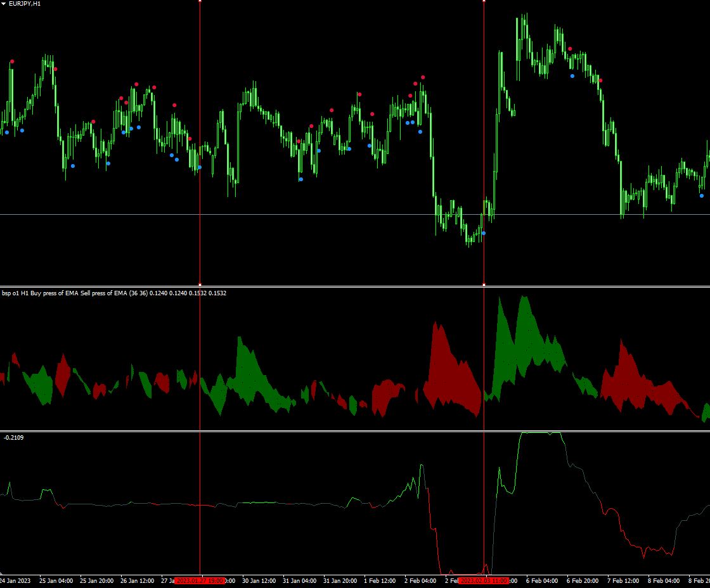710x588 pixels.
Task: Click the divider between the price chart and bsp indicator
Action: tap(355, 286)
